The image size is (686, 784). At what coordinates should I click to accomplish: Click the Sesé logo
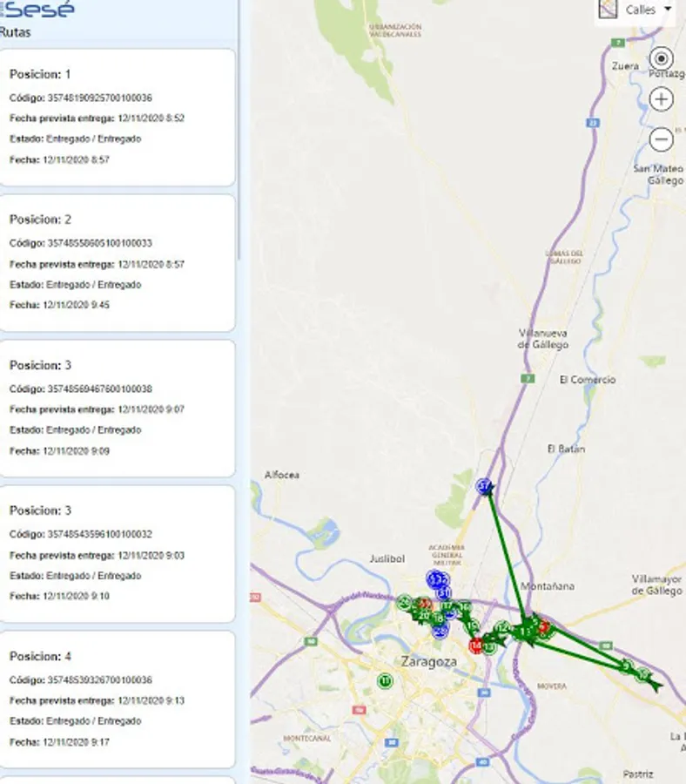[x=38, y=9]
